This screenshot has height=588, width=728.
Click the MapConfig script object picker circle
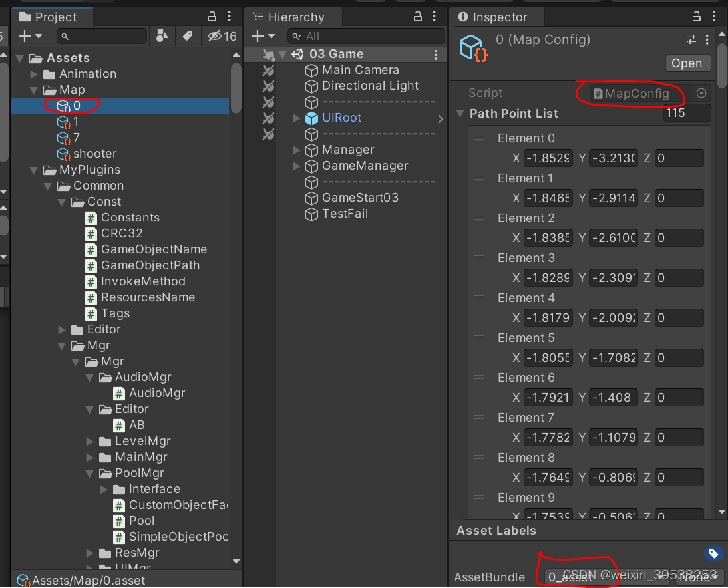coord(701,93)
